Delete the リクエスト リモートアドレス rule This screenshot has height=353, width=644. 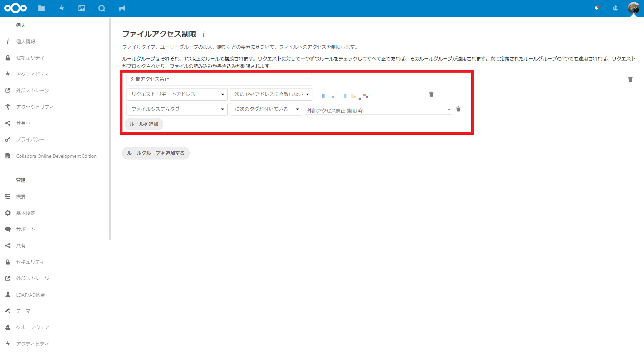coord(431,94)
